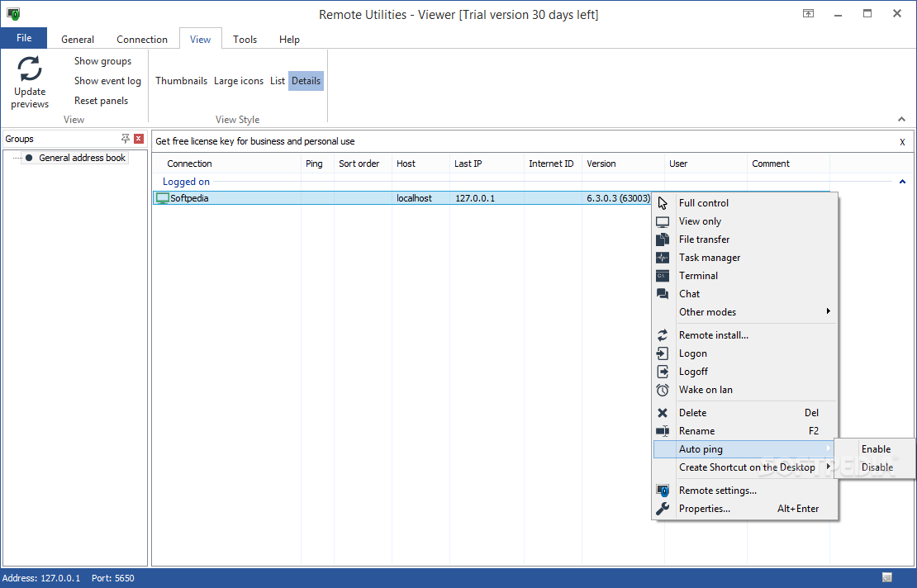
Task: Switch view style to List
Action: pos(278,81)
